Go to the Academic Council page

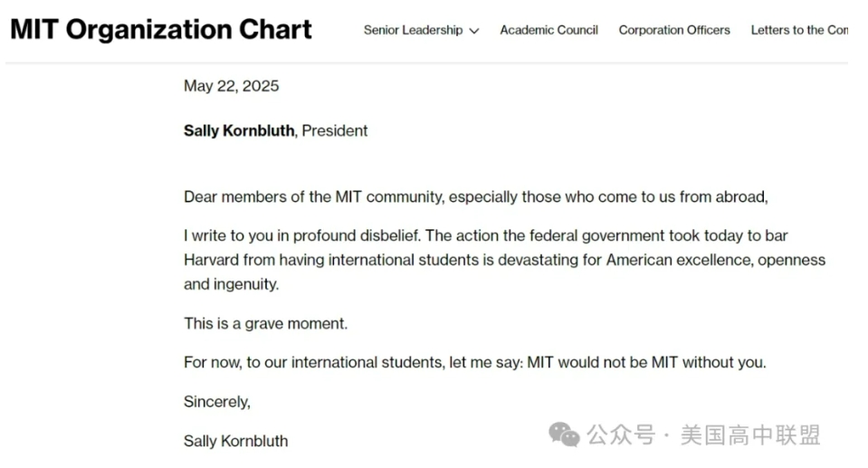point(548,30)
